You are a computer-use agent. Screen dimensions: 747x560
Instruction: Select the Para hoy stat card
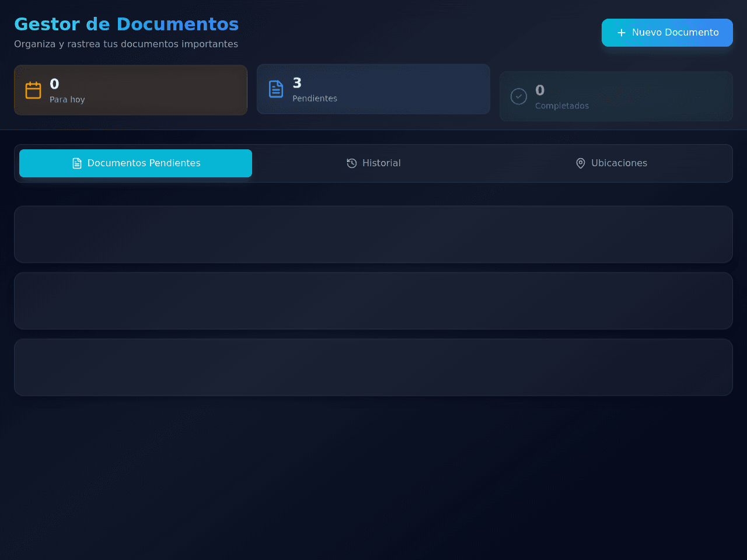pos(131,90)
